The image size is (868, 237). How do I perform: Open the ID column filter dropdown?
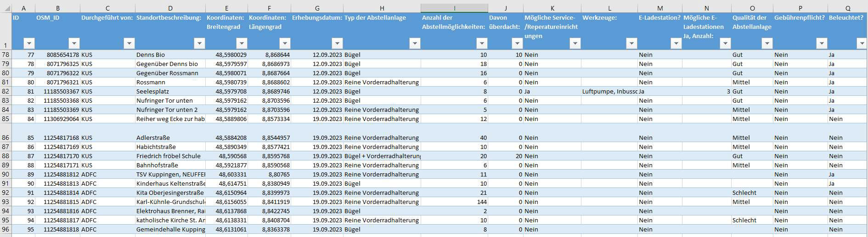pyautogui.click(x=29, y=44)
